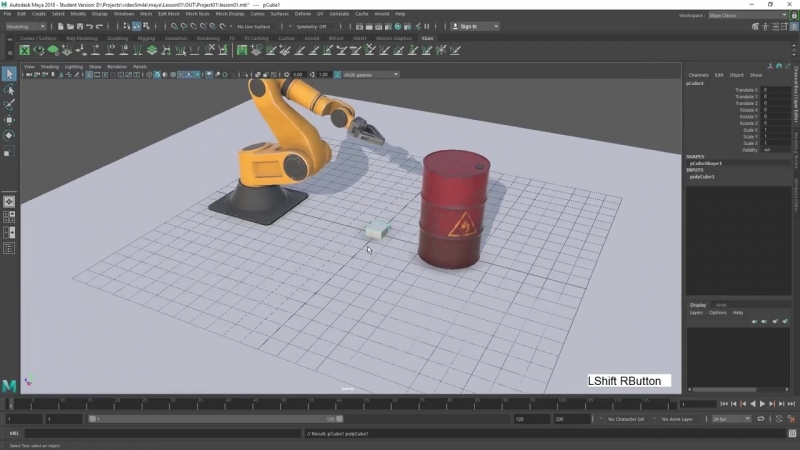Open the four-pane layout icon
Screen dimensions: 800x450
tap(9, 217)
